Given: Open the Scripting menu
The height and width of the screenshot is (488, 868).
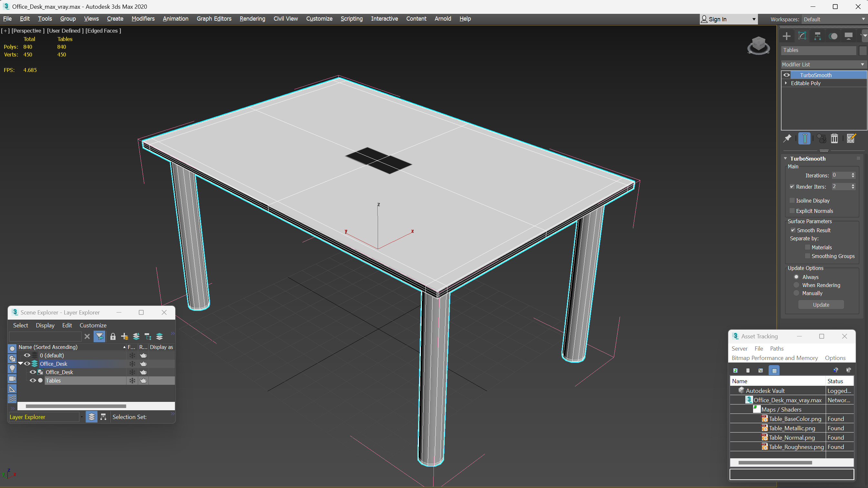Looking at the screenshot, I should click(352, 18).
